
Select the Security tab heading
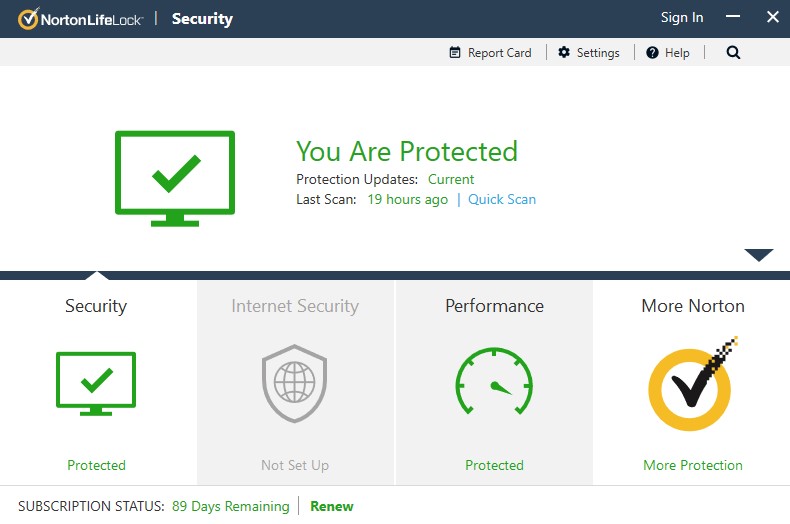click(96, 306)
